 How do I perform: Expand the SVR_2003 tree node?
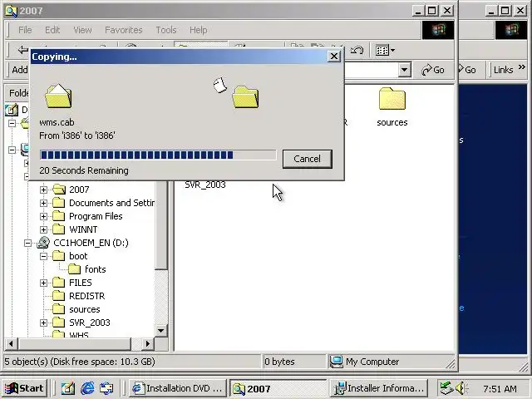pyautogui.click(x=43, y=323)
